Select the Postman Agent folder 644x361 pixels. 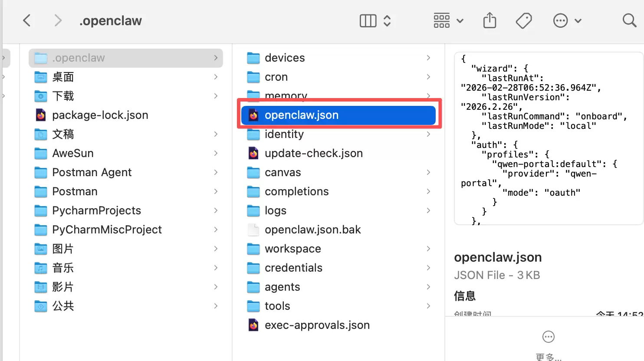pyautogui.click(x=92, y=172)
